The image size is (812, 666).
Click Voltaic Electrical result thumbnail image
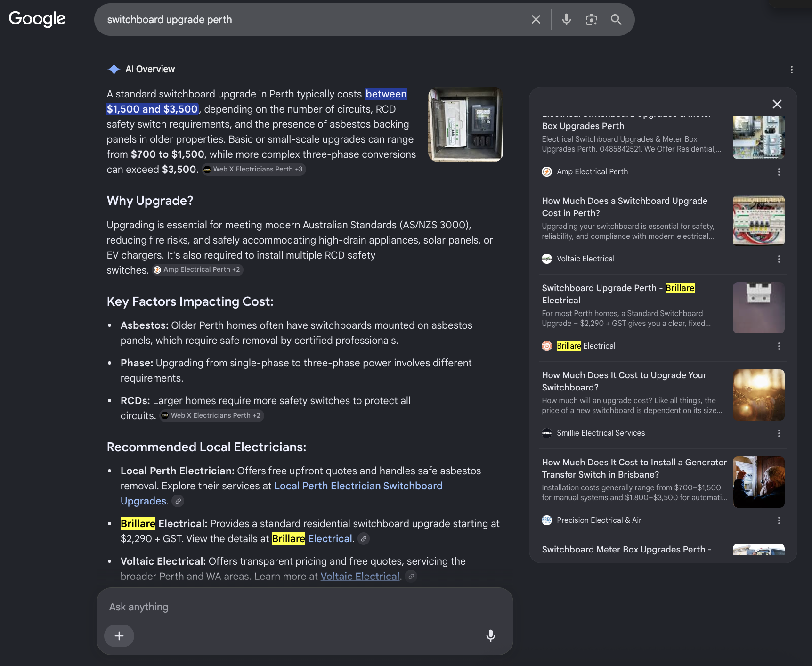[759, 220]
